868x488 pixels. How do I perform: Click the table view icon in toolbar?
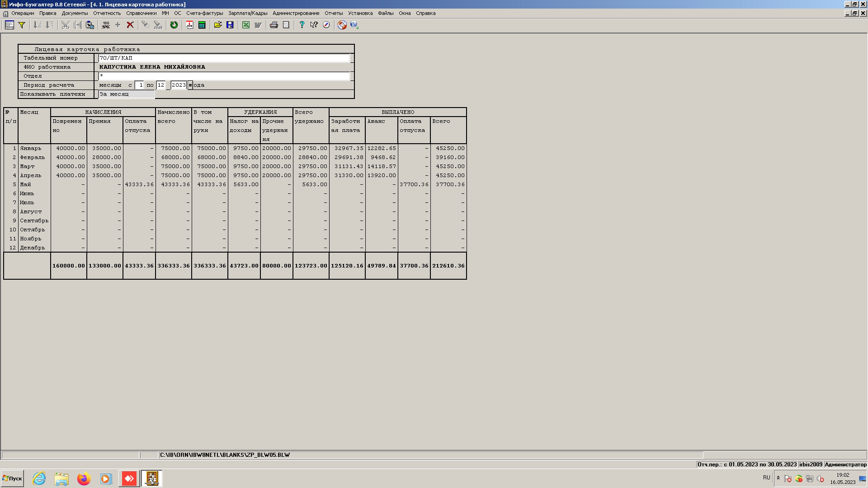(9, 25)
